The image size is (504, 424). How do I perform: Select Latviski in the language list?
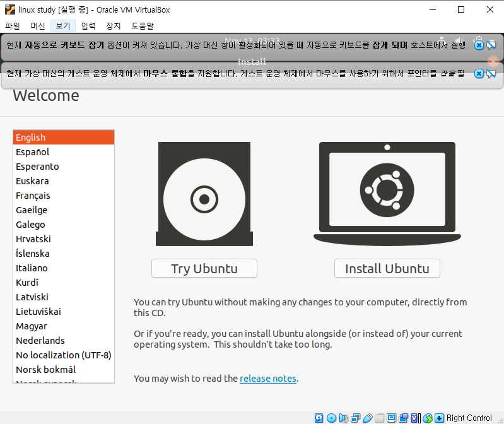pos(64,297)
